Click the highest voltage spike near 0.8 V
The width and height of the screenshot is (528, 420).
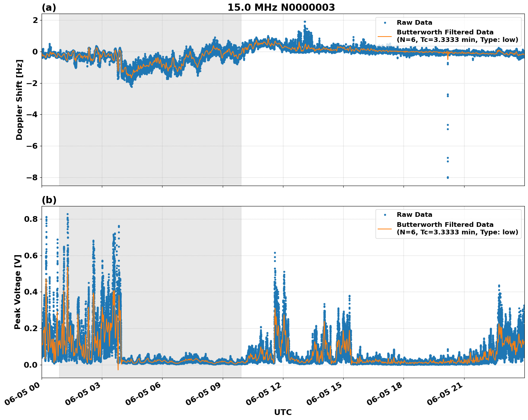(67, 214)
